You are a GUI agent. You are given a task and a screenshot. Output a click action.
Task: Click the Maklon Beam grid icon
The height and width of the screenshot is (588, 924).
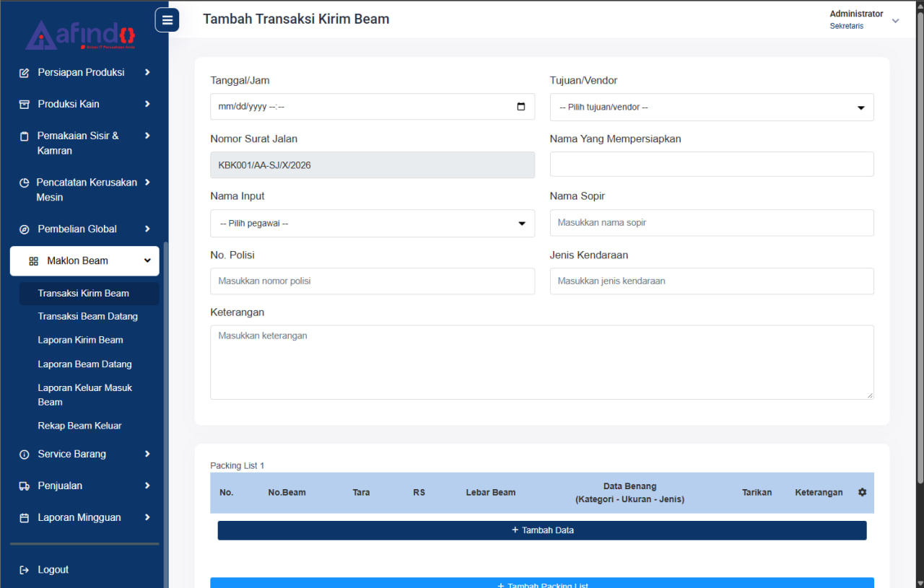coord(33,261)
